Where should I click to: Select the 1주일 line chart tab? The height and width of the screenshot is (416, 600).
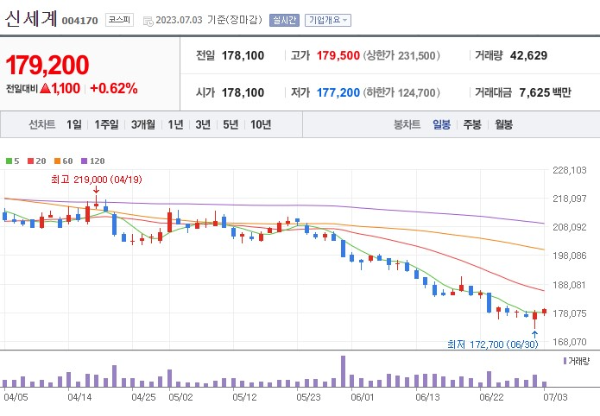tap(106, 124)
